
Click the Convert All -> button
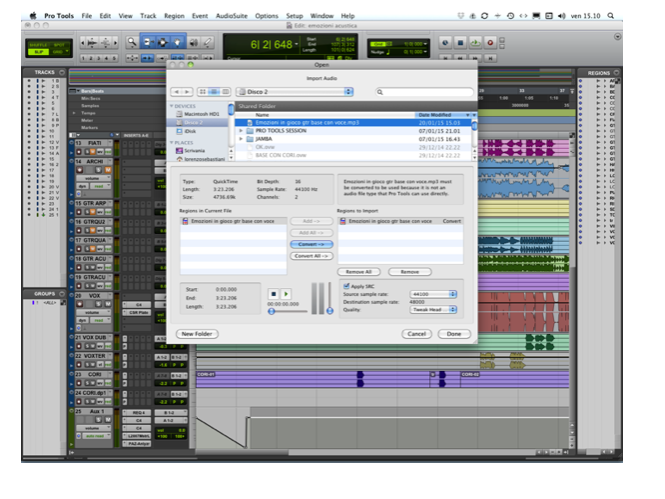click(311, 256)
